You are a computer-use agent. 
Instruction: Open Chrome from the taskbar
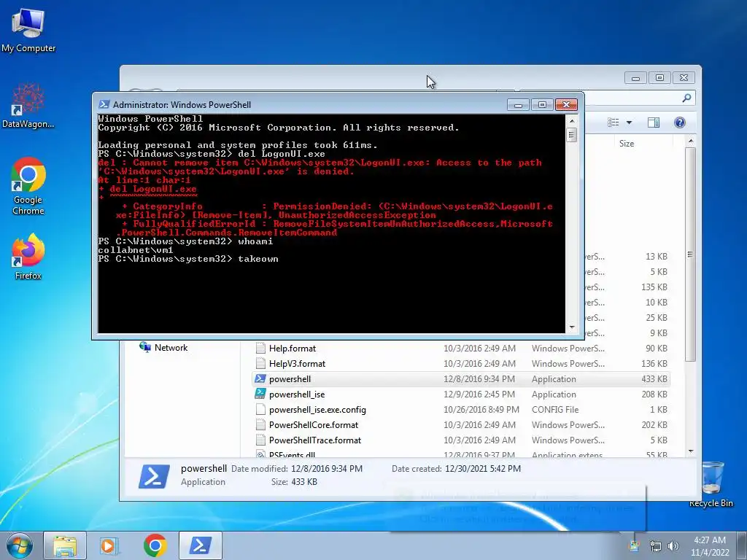pos(155,545)
